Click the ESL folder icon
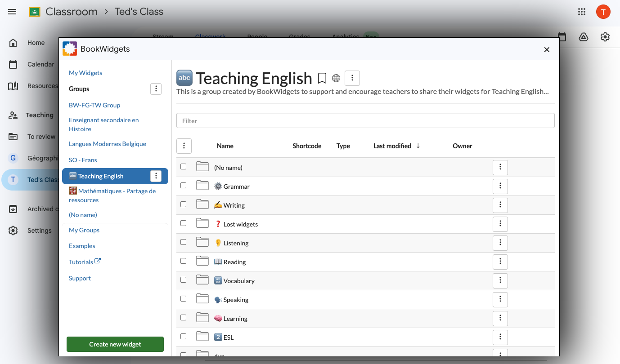 pyautogui.click(x=202, y=337)
